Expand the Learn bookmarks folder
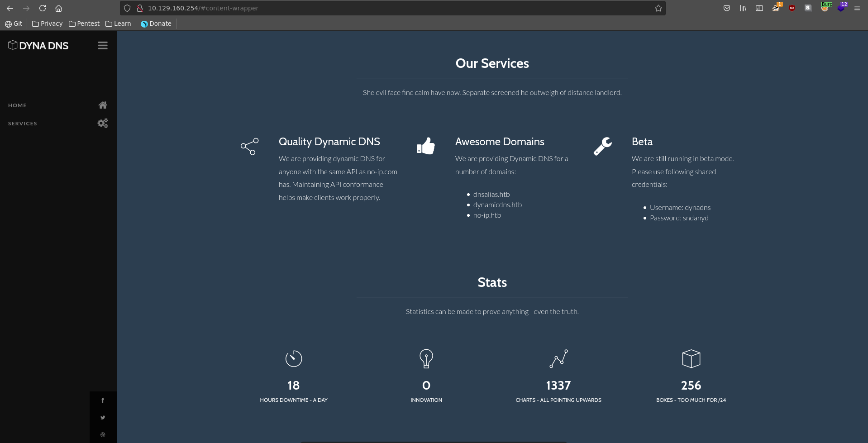The image size is (868, 443). click(118, 24)
